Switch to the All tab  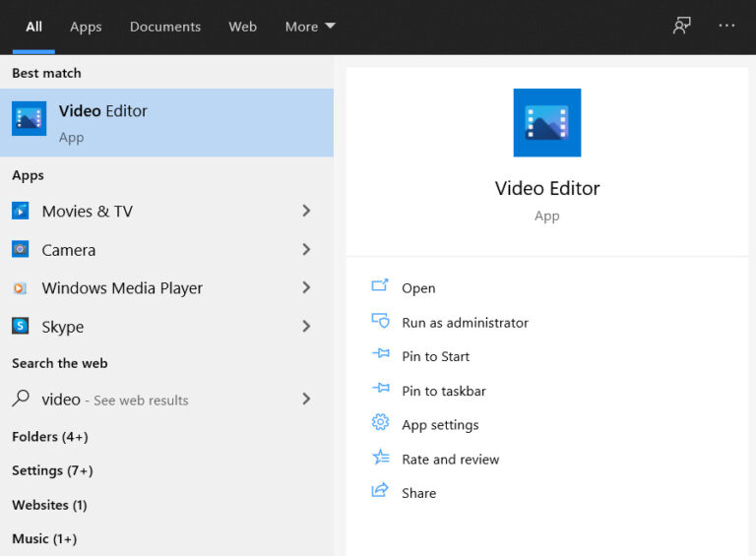[33, 27]
